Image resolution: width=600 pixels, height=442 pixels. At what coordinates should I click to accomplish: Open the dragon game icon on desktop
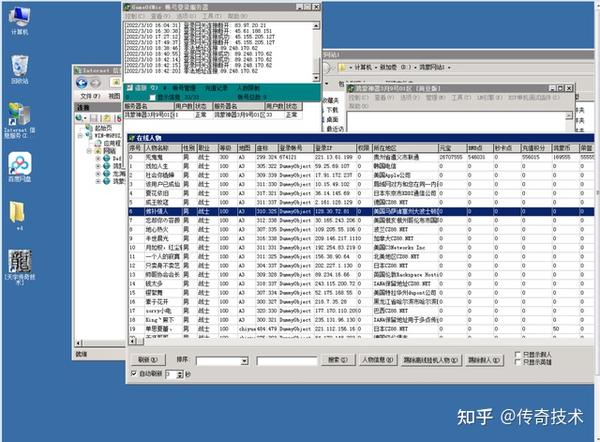coord(20,262)
